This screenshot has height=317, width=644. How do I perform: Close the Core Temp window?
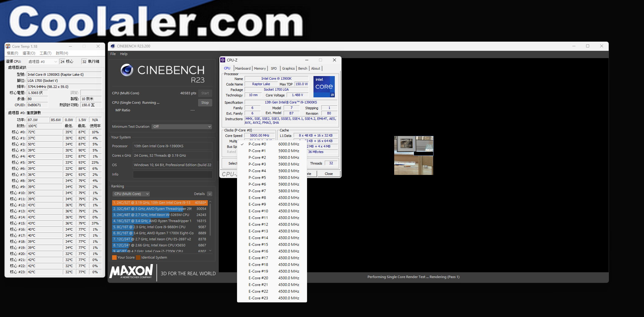click(x=98, y=46)
